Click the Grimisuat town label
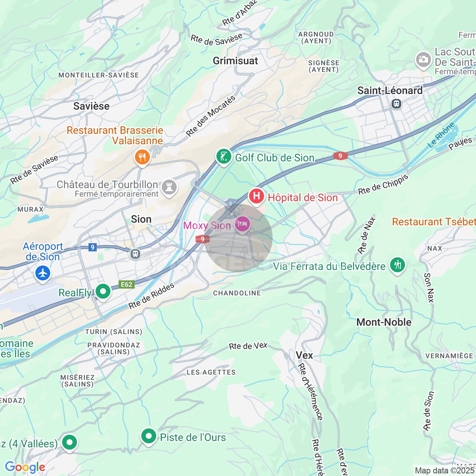The height and width of the screenshot is (476, 476). pos(235,61)
